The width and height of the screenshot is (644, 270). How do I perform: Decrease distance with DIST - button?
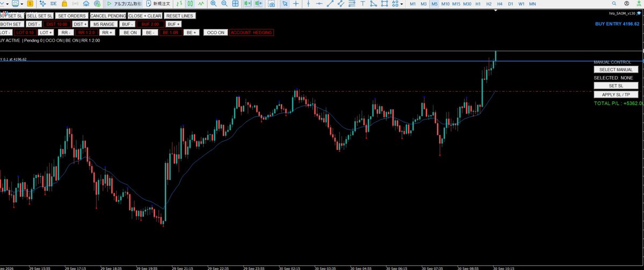pyautogui.click(x=34, y=24)
